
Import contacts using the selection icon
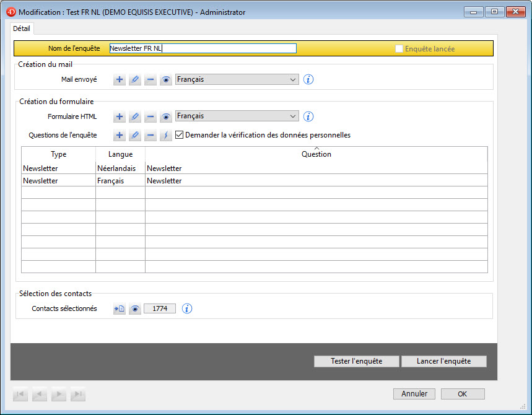point(120,308)
